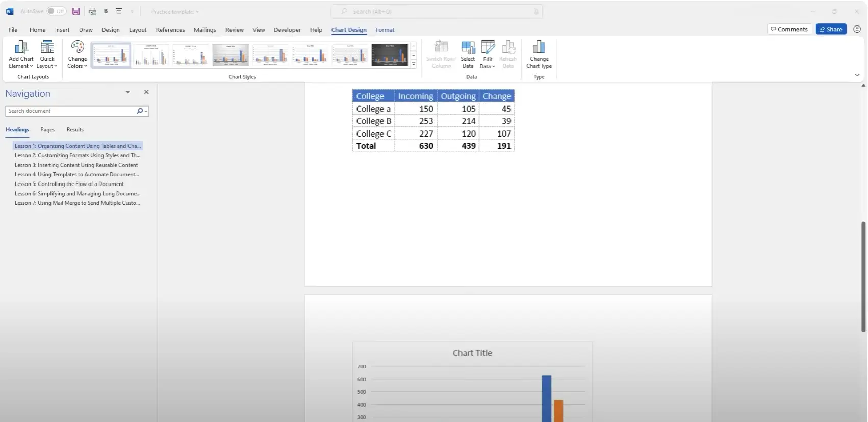Click the Save icon in title bar
The width and height of the screenshot is (868, 422).
coord(76,11)
